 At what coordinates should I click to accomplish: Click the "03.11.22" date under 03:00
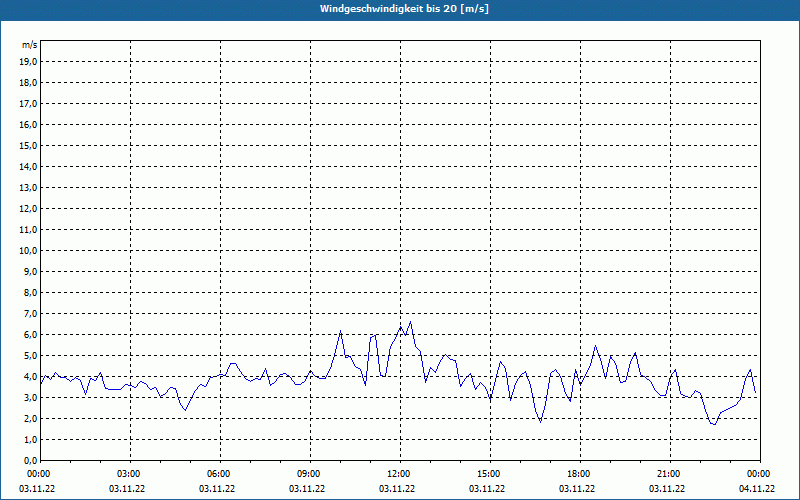[x=127, y=489]
